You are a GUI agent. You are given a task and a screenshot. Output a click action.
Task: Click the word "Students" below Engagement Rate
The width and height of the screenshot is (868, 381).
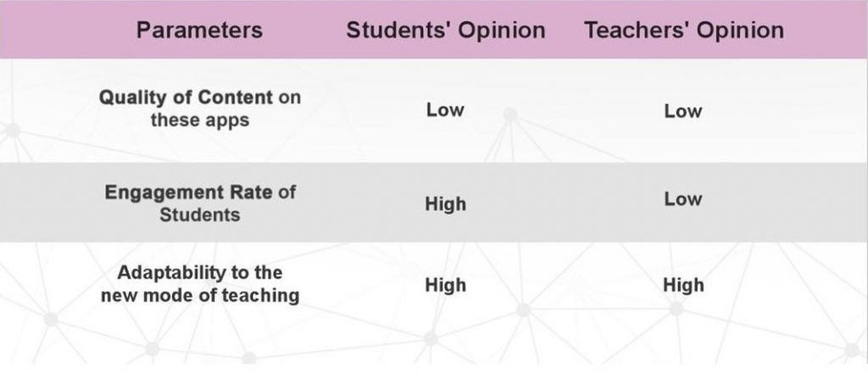pyautogui.click(x=199, y=215)
